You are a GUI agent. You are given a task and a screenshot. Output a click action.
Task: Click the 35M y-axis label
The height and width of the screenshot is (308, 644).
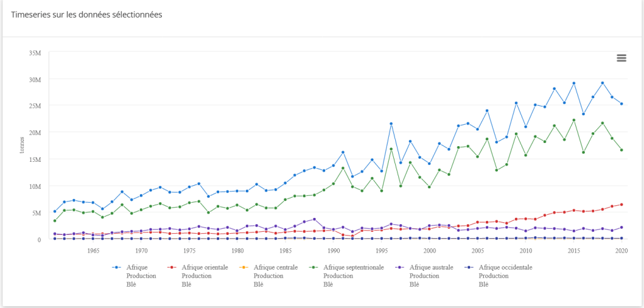click(35, 53)
